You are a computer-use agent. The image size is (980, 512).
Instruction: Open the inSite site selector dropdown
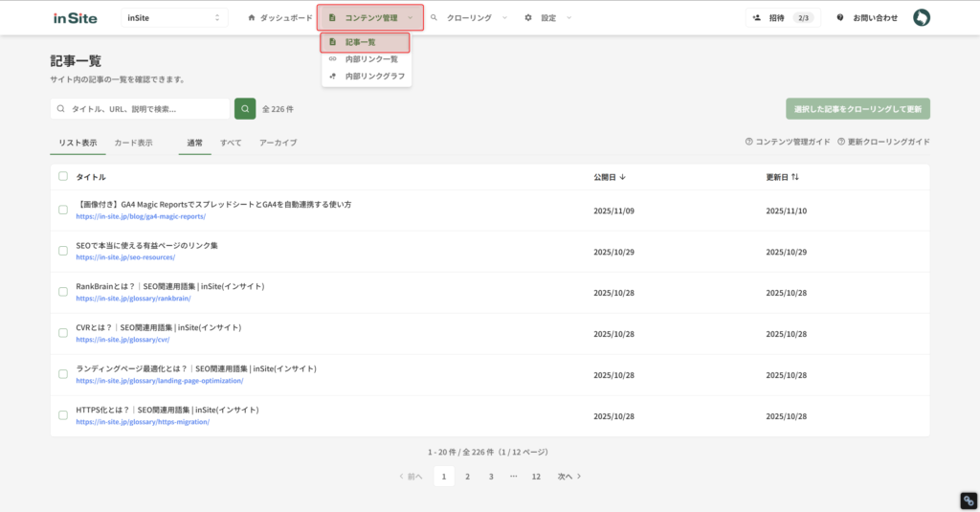[x=174, y=17]
